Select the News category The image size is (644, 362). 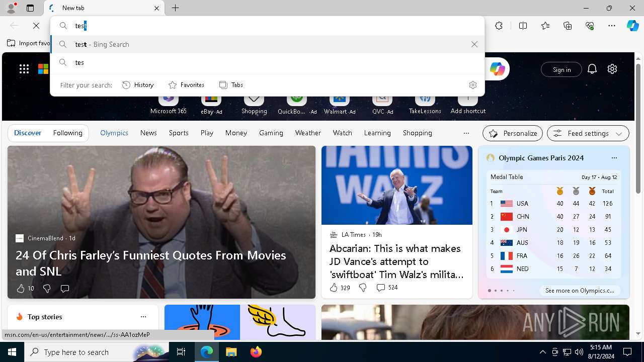148,133
